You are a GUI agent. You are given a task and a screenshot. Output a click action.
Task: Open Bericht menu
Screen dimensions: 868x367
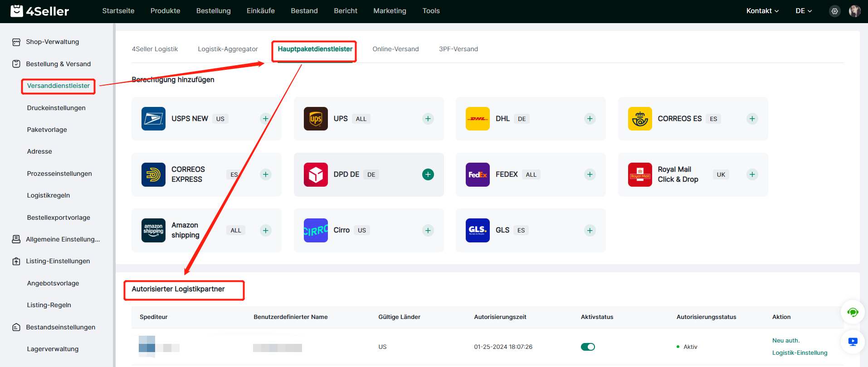pyautogui.click(x=345, y=11)
